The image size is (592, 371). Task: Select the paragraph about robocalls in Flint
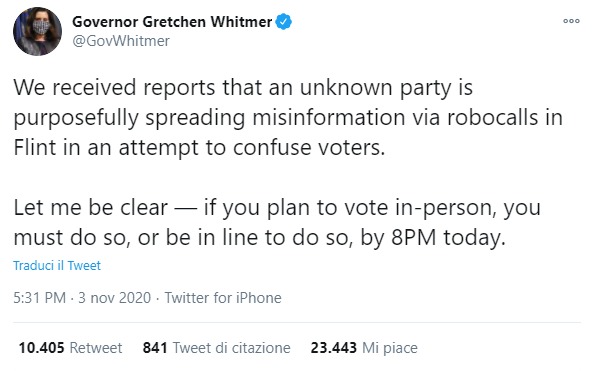click(288, 117)
